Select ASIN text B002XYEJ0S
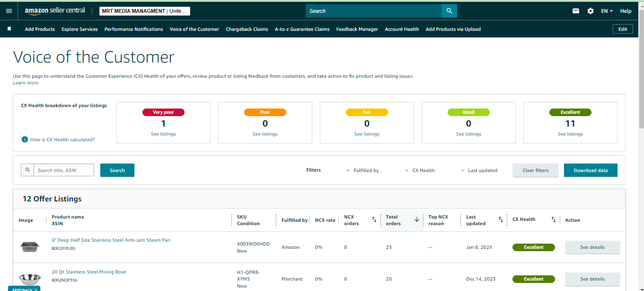 pos(63,248)
